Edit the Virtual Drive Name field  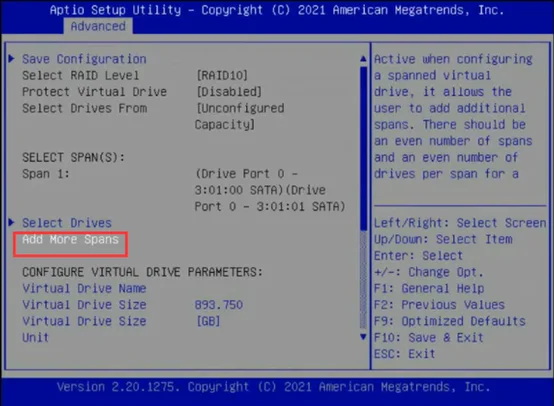[x=84, y=288]
